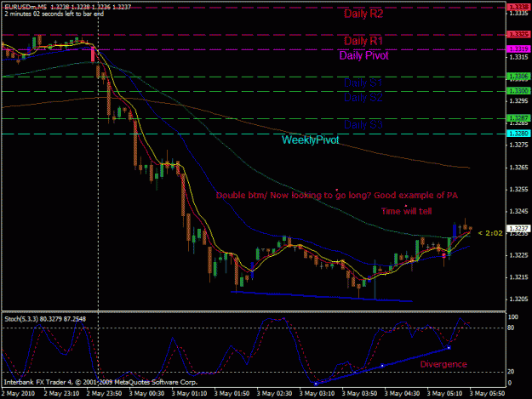Image resolution: width=532 pixels, height=399 pixels.
Task: Select the blue double-bottom trendline under the lows
Action: [x=322, y=296]
